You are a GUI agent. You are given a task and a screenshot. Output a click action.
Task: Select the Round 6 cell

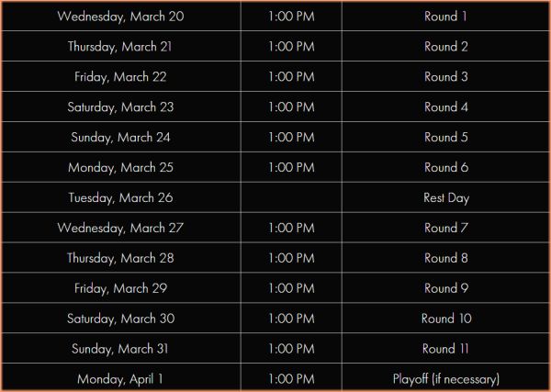[445, 168]
